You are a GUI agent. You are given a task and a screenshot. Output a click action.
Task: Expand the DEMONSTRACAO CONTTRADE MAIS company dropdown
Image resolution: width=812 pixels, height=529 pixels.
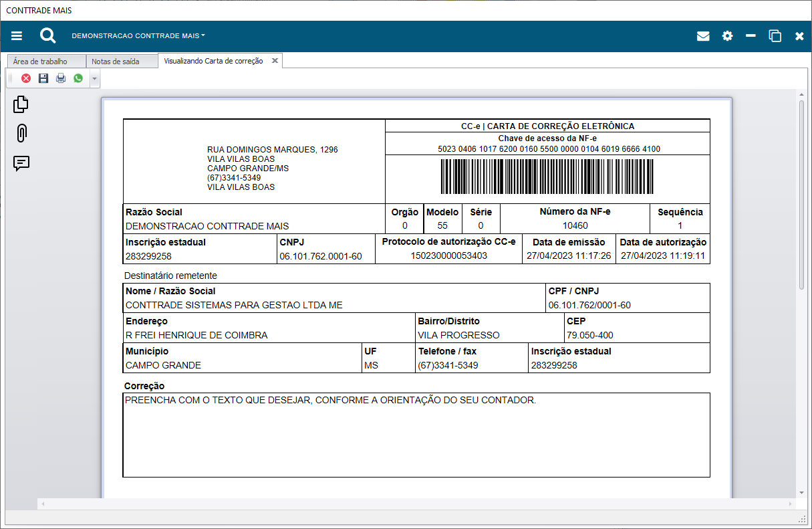138,35
